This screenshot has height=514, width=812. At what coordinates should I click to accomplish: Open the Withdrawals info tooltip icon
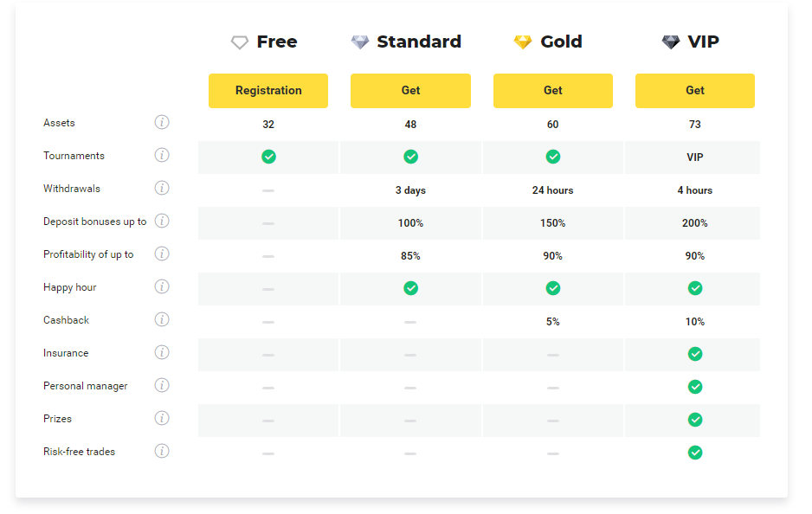162,188
